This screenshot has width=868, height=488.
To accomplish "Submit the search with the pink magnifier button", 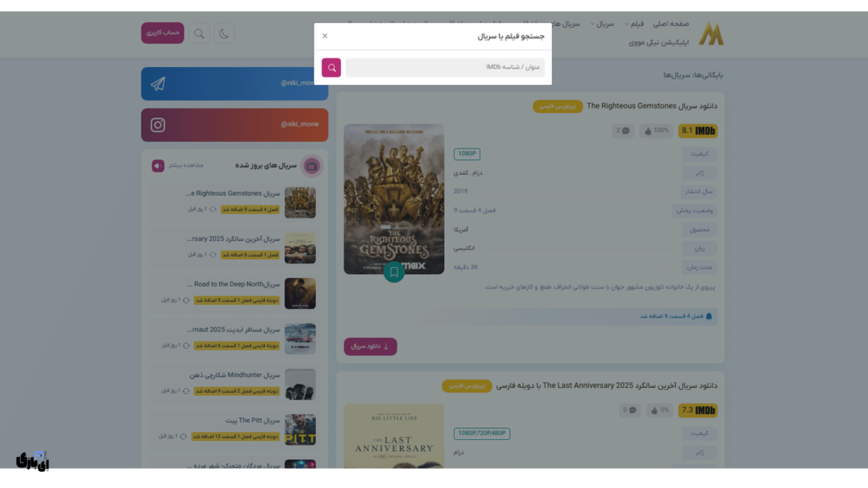I will coord(331,67).
